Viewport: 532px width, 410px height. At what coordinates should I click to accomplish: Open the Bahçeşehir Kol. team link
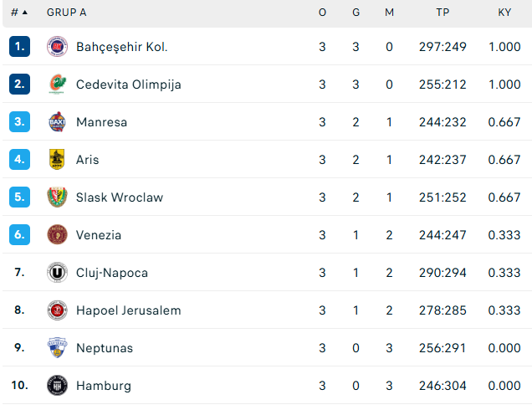coord(121,47)
